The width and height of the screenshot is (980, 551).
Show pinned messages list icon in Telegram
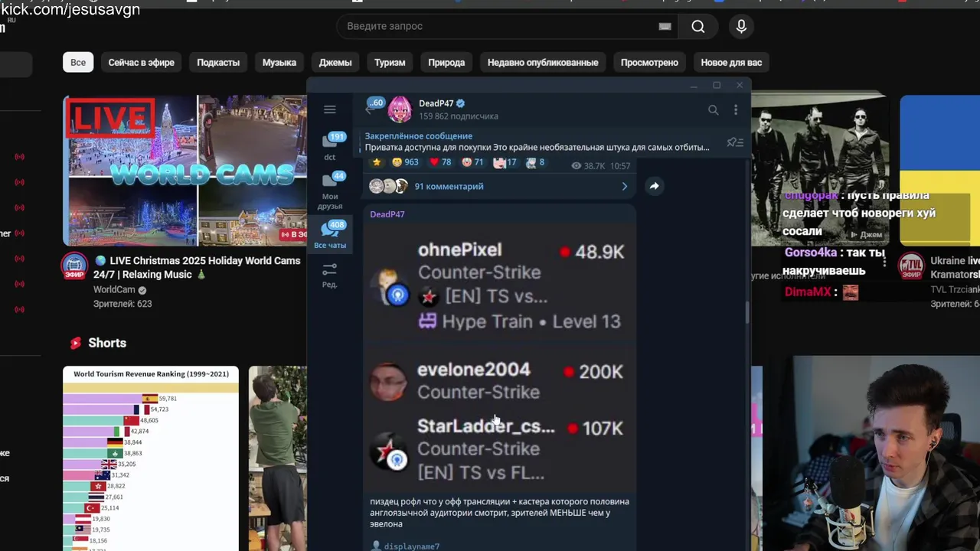[735, 142]
